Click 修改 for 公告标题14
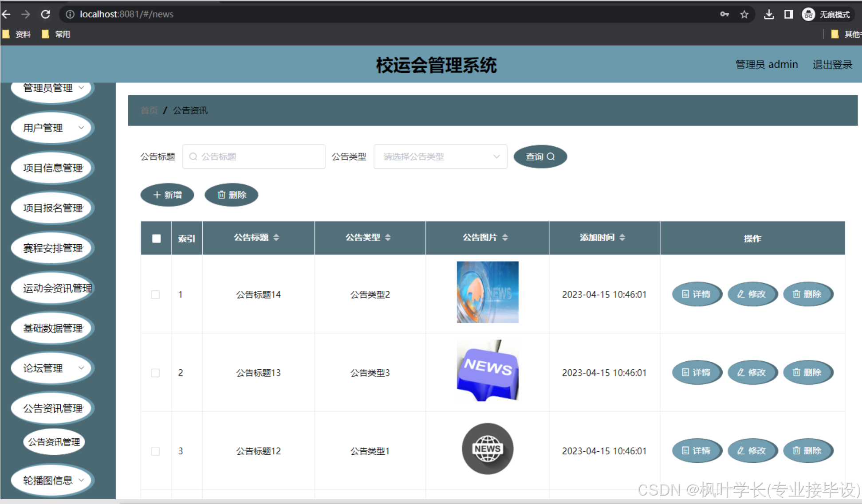The image size is (862, 504). click(x=752, y=294)
